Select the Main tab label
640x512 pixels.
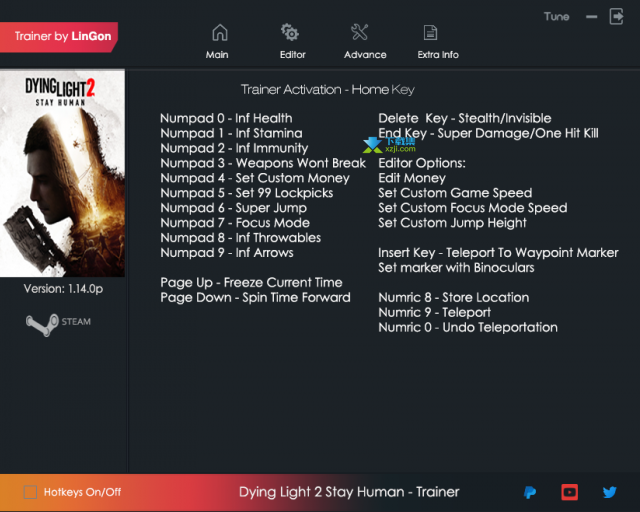point(217,55)
